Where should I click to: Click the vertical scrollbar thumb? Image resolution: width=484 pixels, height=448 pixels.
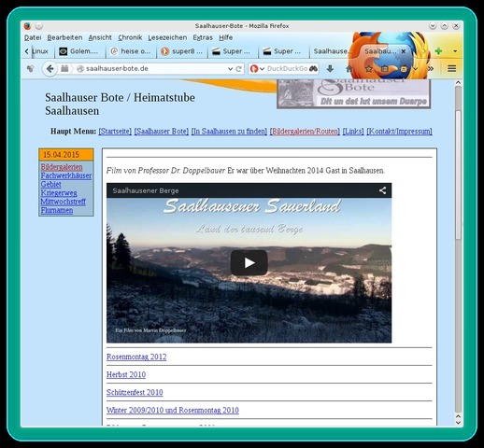pos(458,175)
